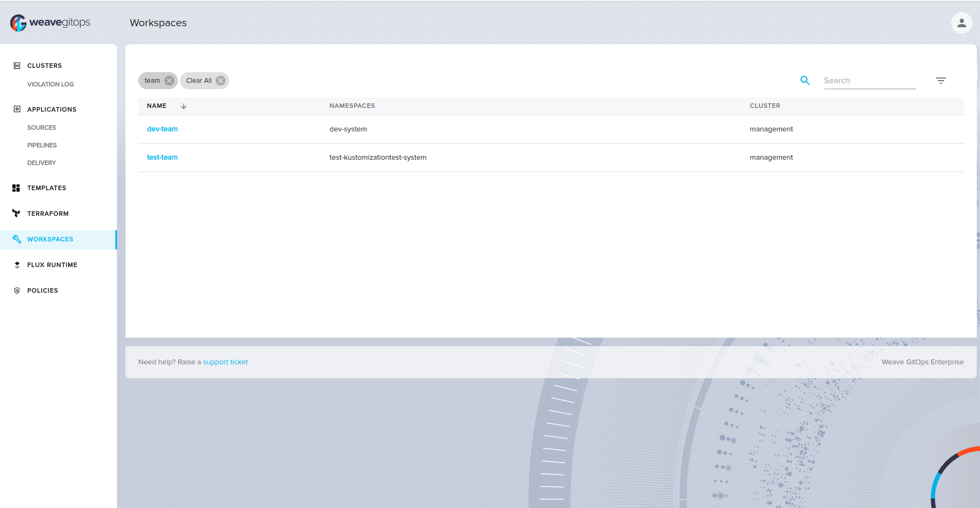The height and width of the screenshot is (508, 980).
Task: Click the CLUSTER column header
Action: click(765, 106)
